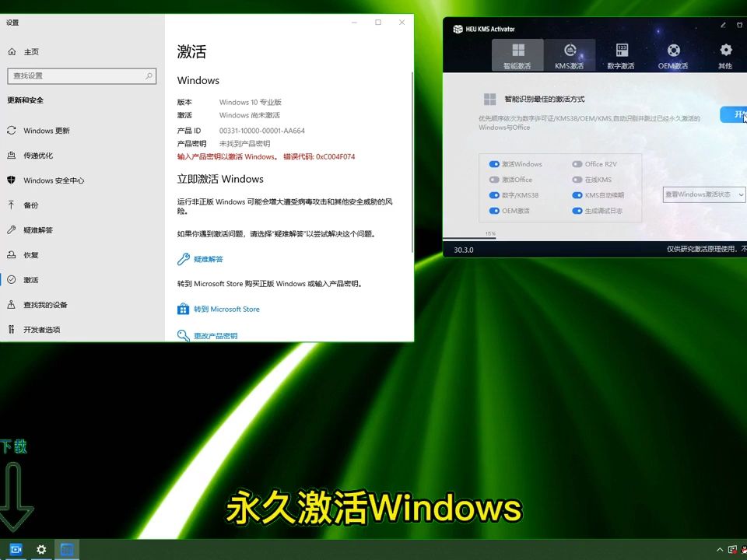
Task: Select 激活 in Settings sidebar
Action: coord(31,279)
